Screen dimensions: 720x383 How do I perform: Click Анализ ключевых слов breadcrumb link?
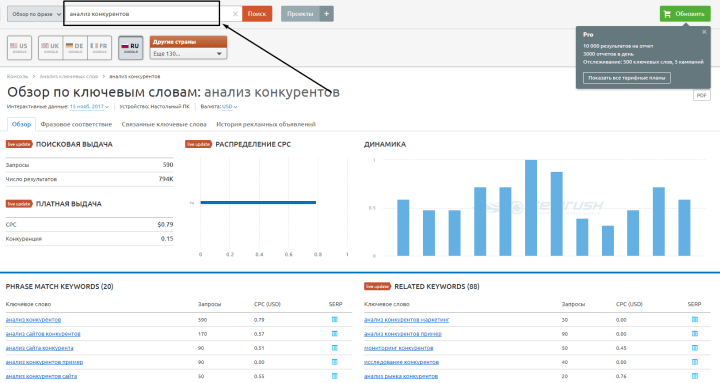click(69, 76)
